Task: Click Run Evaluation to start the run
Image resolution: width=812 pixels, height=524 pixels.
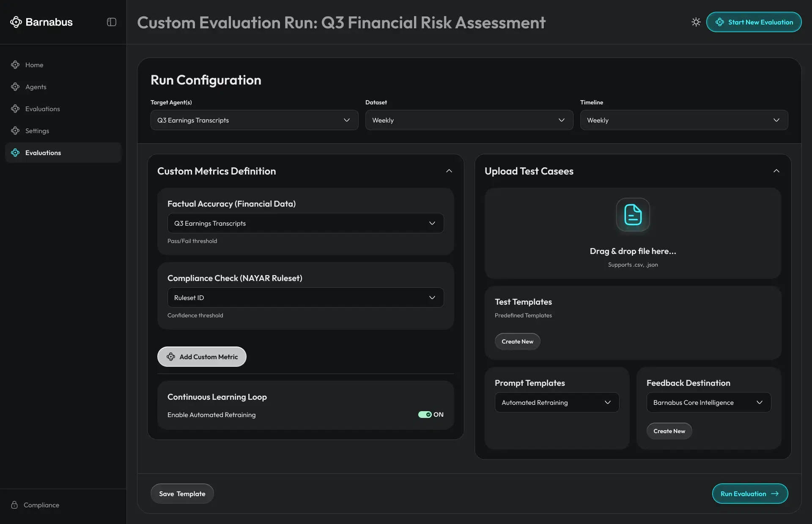Action: [749, 494]
